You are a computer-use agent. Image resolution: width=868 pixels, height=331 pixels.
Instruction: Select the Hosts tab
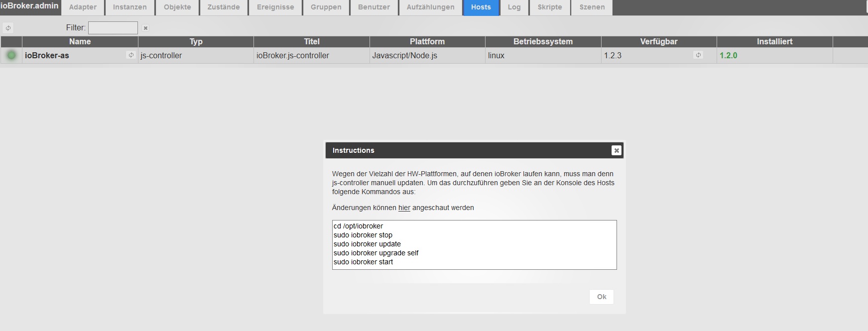[481, 7]
